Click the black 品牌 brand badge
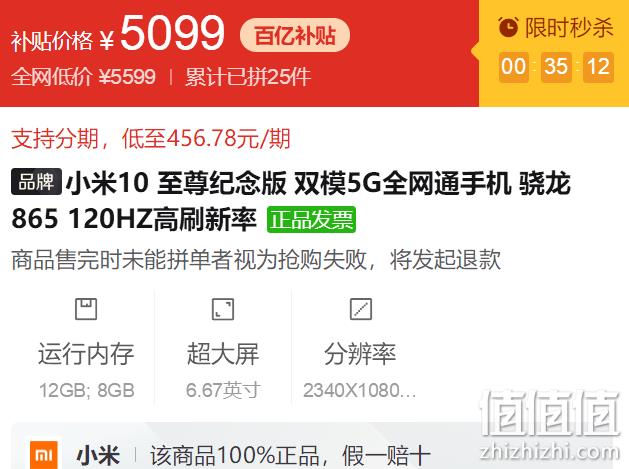629x469 pixels. 36,182
